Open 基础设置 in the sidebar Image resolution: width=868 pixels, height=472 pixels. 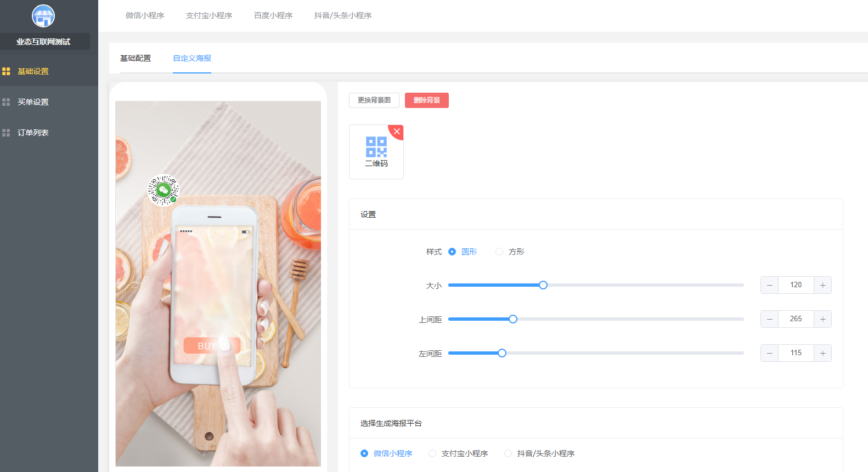pos(49,71)
